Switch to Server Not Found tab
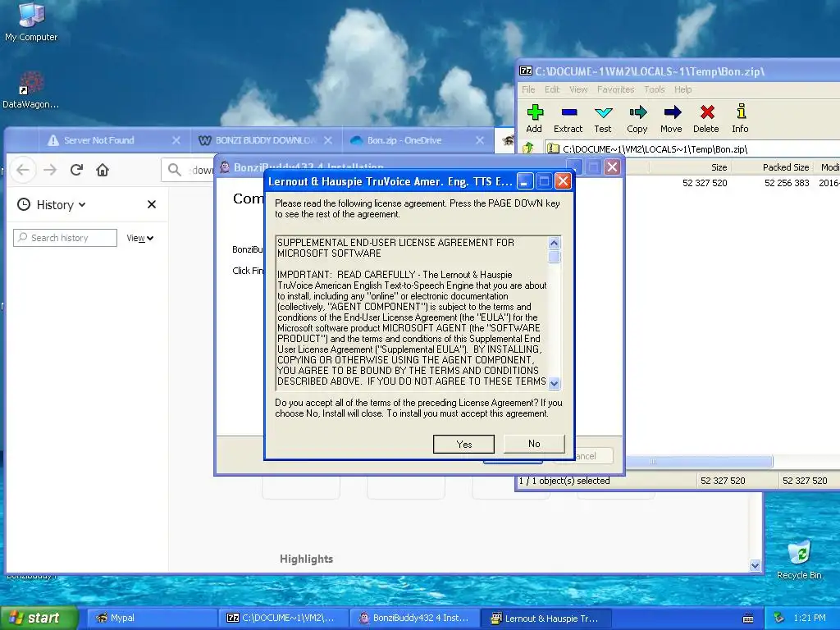Screen dimensions: 840x630 tap(98, 140)
